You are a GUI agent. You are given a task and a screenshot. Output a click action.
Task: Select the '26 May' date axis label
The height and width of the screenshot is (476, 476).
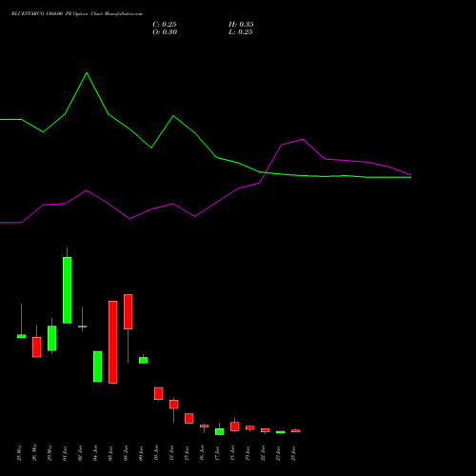click(35, 452)
